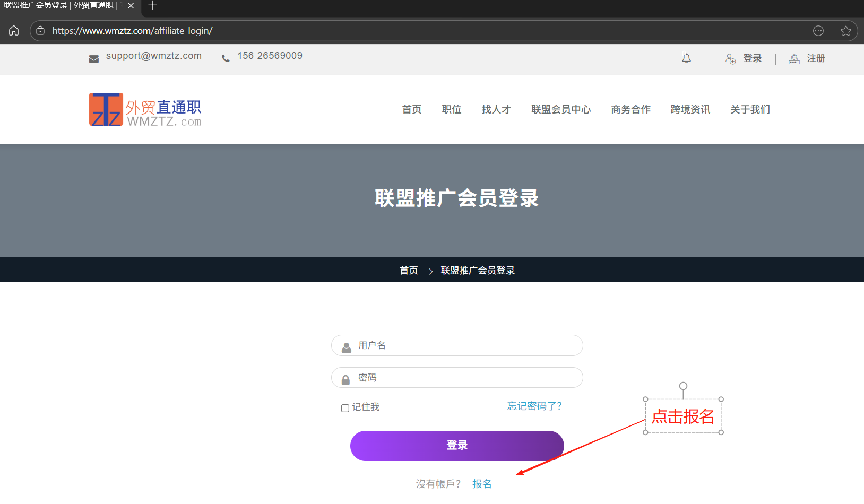Click the star icon to bookmark the page

tap(846, 30)
